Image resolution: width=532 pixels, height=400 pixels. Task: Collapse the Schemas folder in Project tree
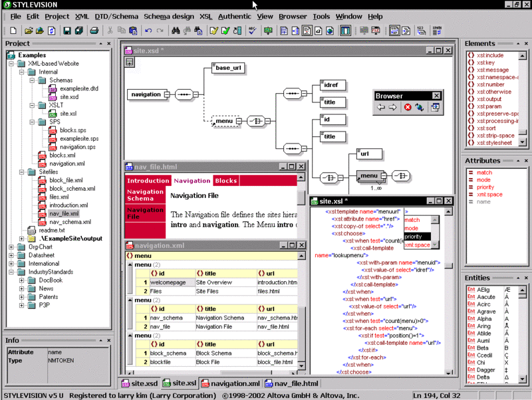coord(32,80)
